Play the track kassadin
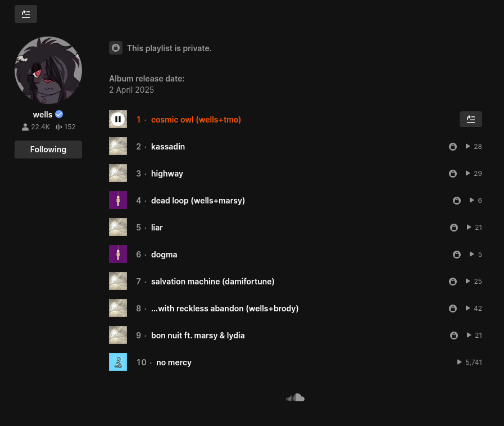The height and width of the screenshot is (426, 504). (x=118, y=146)
